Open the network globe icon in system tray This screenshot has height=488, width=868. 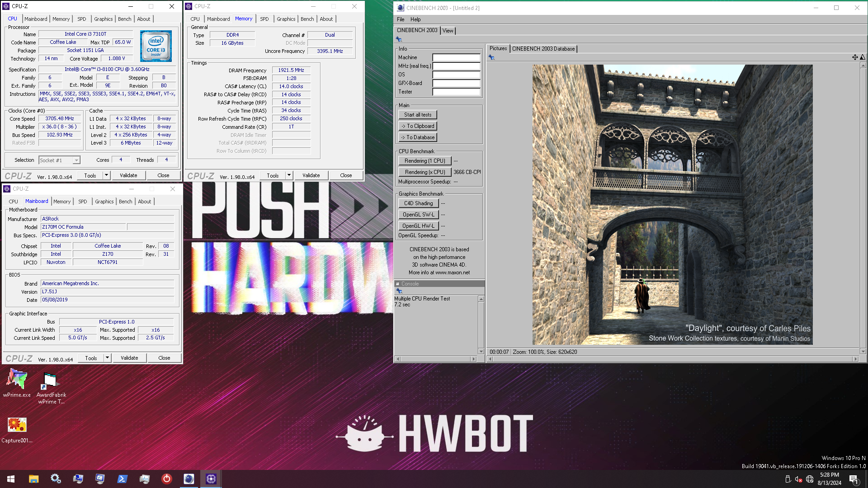(x=810, y=479)
